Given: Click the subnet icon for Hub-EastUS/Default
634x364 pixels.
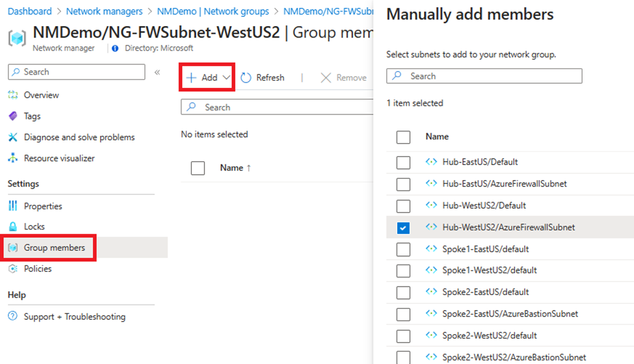Looking at the screenshot, I should [431, 162].
